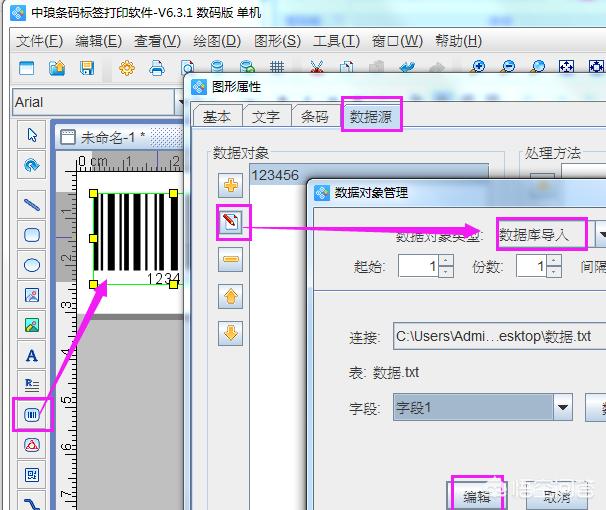Click the edit data object pencil button
Image resolution: width=606 pixels, height=510 pixels.
pyautogui.click(x=231, y=223)
